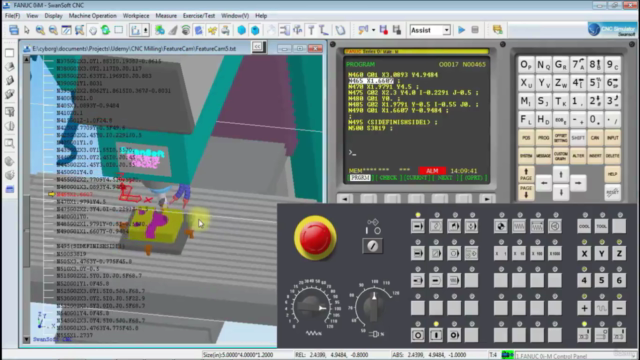
Task: Open the Measure menu
Action: coord(166,16)
